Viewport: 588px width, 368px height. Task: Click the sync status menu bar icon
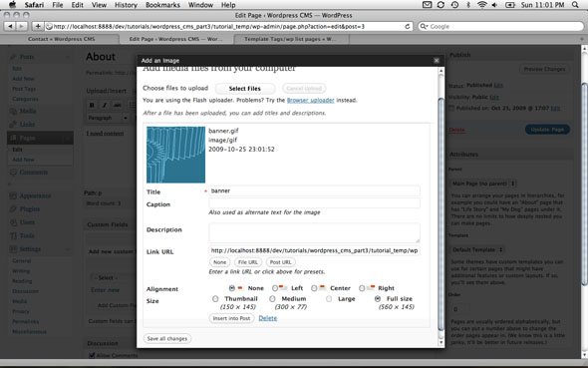point(441,5)
